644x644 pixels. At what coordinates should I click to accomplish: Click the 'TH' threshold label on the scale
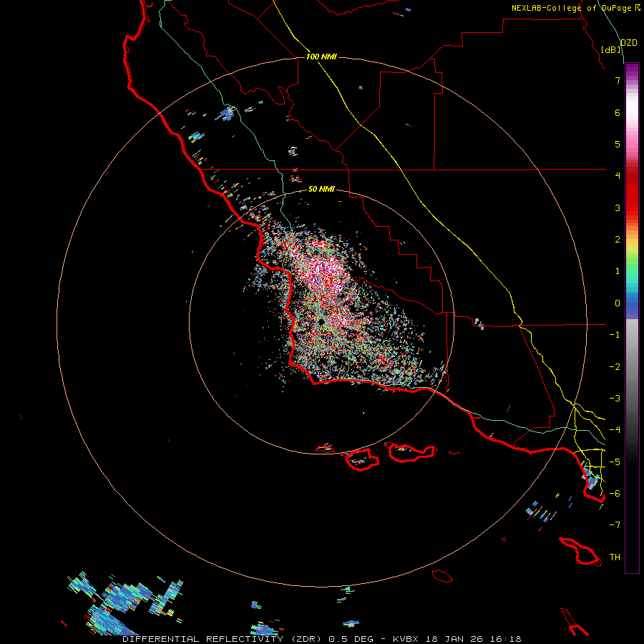point(615,557)
